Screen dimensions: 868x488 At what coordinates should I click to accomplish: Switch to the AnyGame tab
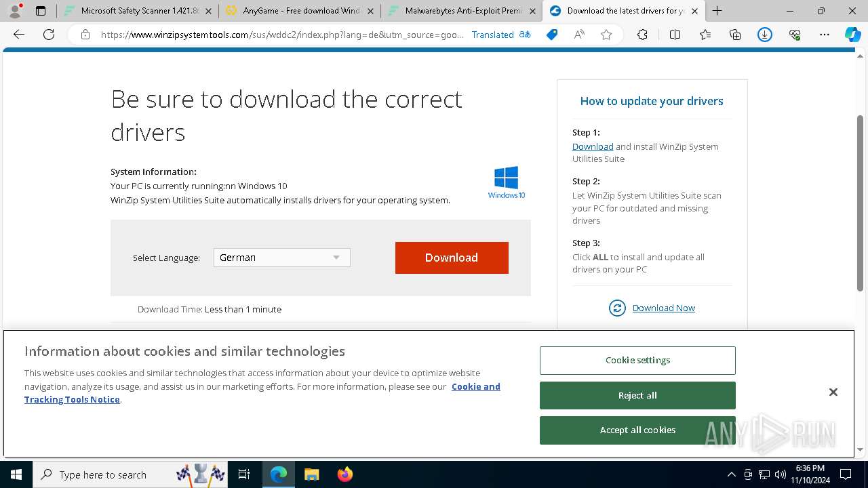point(300,11)
